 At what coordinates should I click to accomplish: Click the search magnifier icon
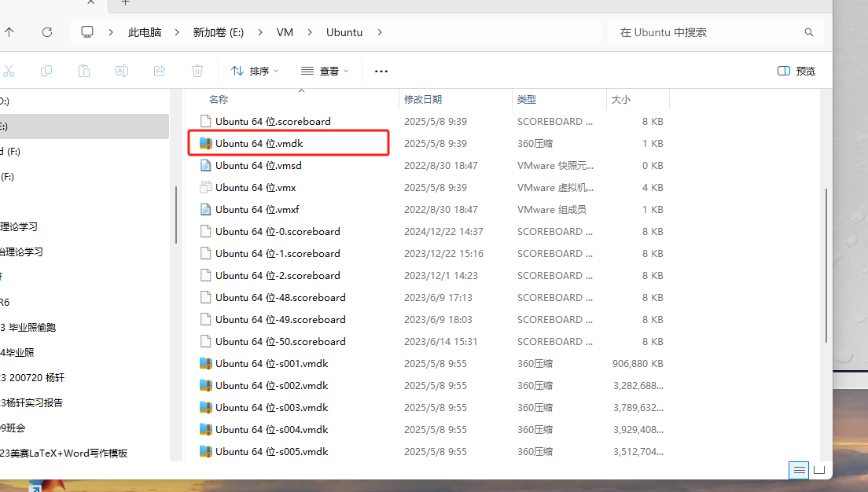(809, 32)
